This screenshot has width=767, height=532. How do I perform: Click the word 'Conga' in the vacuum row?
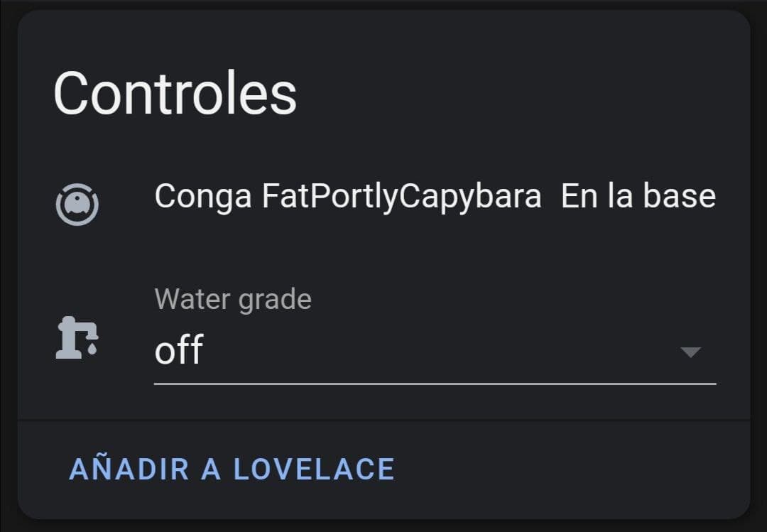coord(202,197)
